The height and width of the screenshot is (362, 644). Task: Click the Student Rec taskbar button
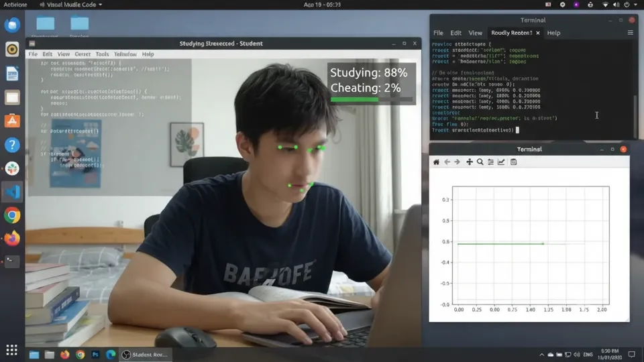tap(146, 355)
